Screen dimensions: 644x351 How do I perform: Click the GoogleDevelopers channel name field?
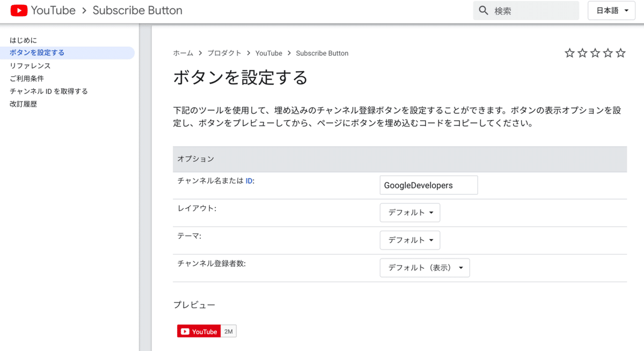pyautogui.click(x=428, y=185)
